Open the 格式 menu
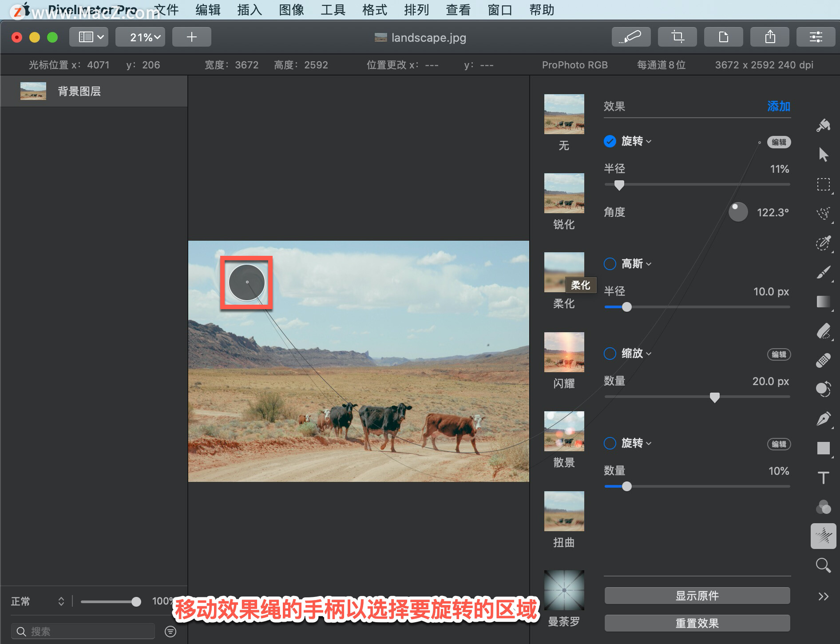The height and width of the screenshot is (644, 840). coord(375,10)
